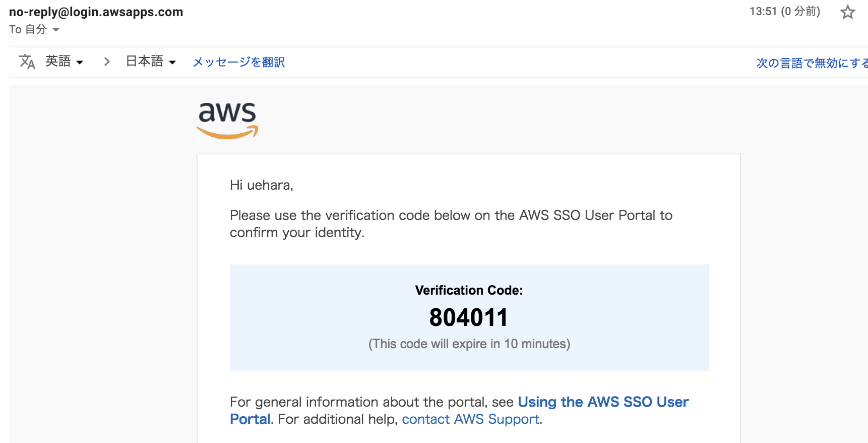Click the arrow between languages

pos(106,62)
